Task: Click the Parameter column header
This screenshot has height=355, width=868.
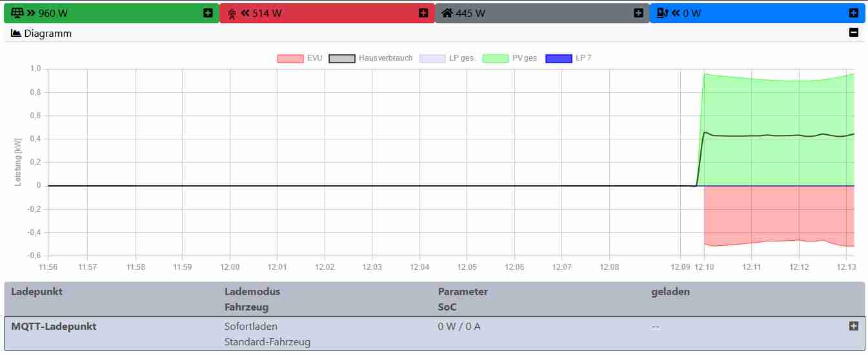Action: pyautogui.click(x=463, y=291)
